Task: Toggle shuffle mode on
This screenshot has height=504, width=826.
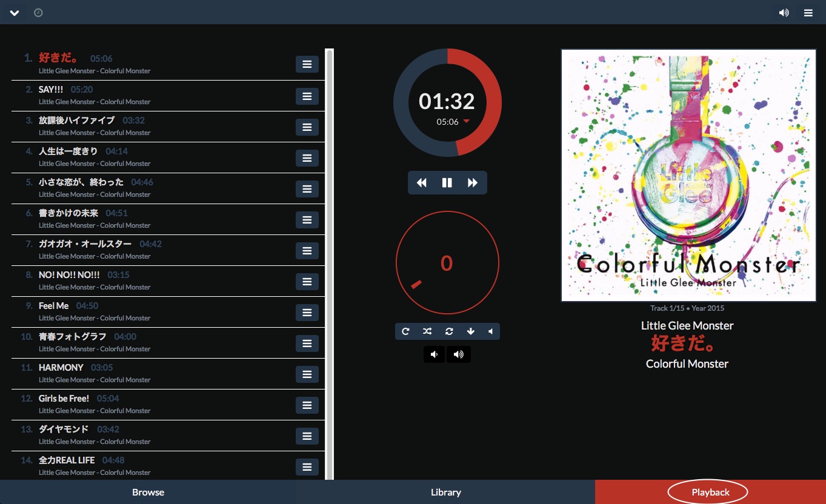Action: click(x=427, y=331)
